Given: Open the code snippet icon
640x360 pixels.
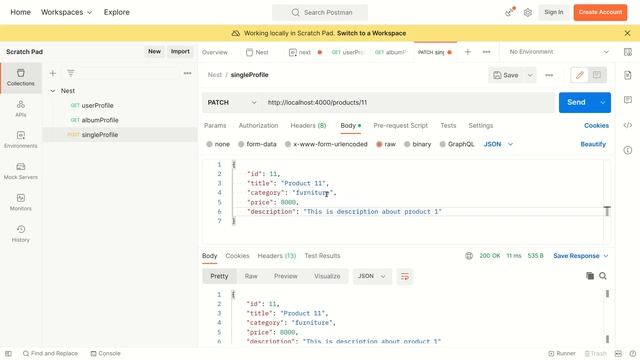Looking at the screenshot, I should pyautogui.click(x=628, y=125).
